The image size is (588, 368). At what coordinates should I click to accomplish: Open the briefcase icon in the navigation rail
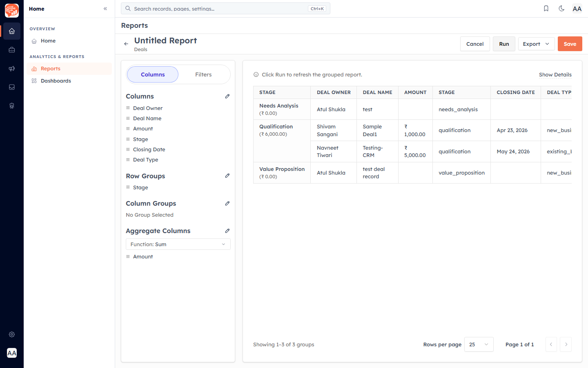tap(12, 50)
